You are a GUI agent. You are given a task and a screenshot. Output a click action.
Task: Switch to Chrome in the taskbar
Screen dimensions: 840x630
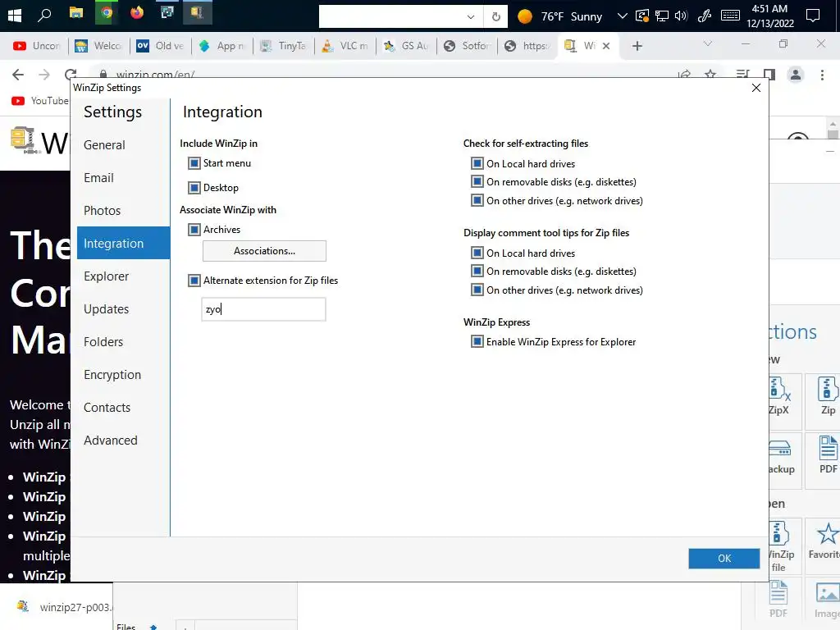[x=107, y=13]
